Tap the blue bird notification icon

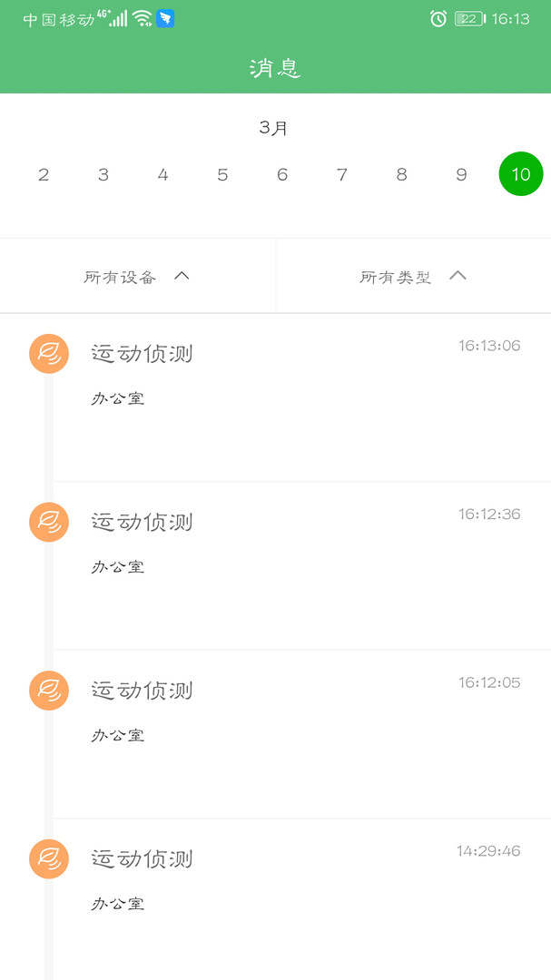click(x=165, y=18)
